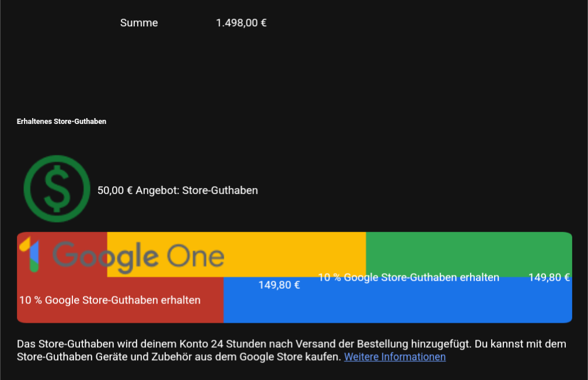The image size is (588, 380).
Task: Click the 10 % Store-Guthaben text below the green section
Action: click(409, 278)
